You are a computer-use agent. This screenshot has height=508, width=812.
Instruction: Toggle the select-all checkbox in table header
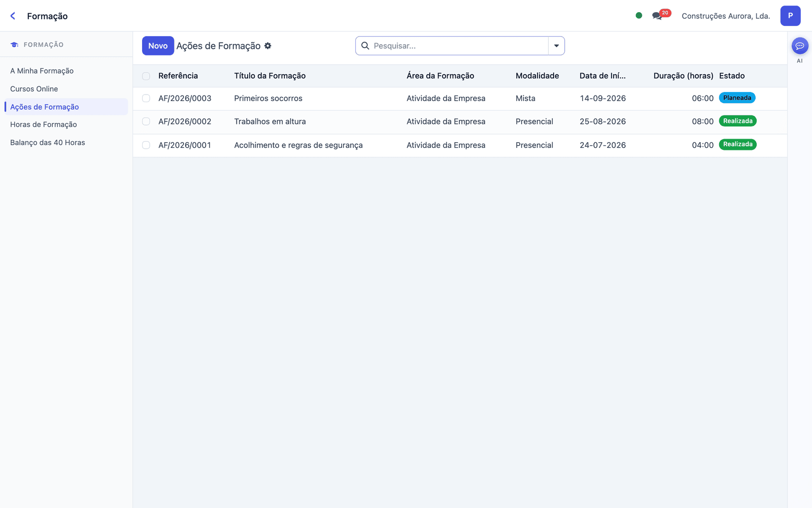coord(146,76)
